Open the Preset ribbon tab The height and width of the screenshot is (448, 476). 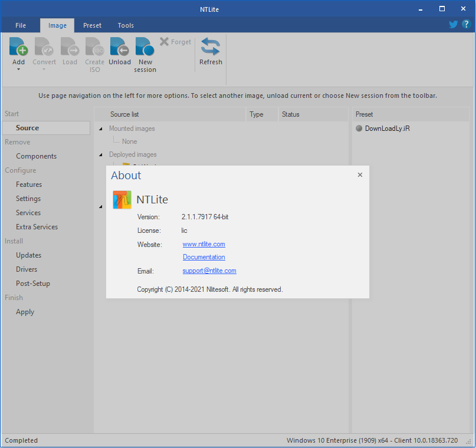coord(92,25)
